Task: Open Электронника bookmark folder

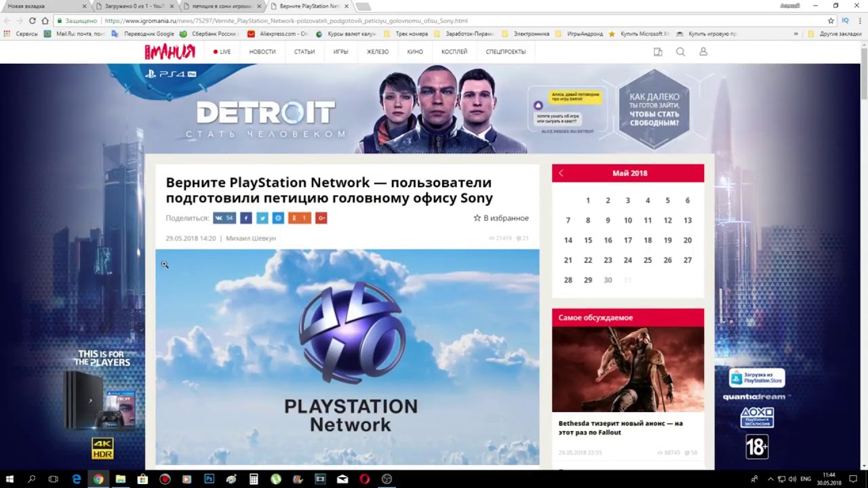Action: pos(526,33)
